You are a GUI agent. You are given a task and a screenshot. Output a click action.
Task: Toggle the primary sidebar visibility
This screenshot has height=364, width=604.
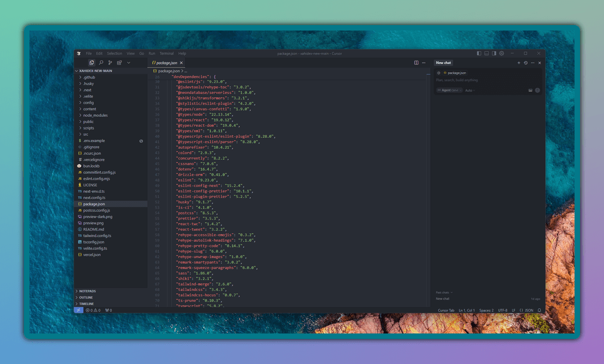478,53
